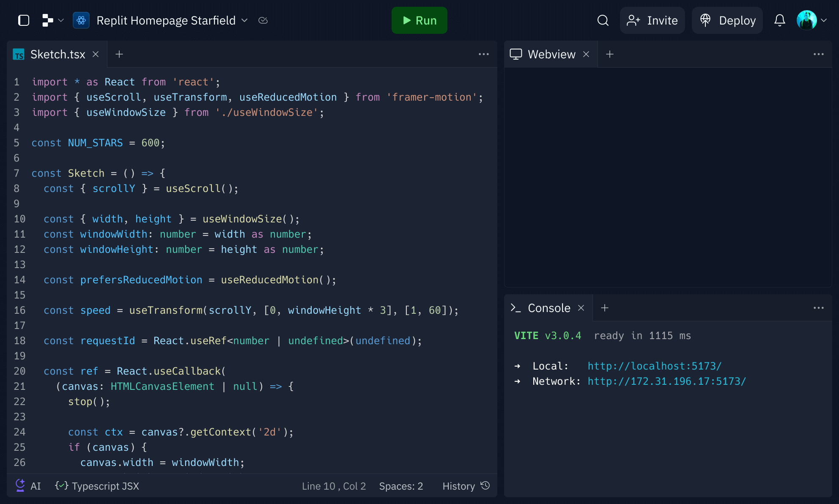The image size is (839, 504).
Task: Select the Sketch.tsx tab
Action: [x=58, y=54]
